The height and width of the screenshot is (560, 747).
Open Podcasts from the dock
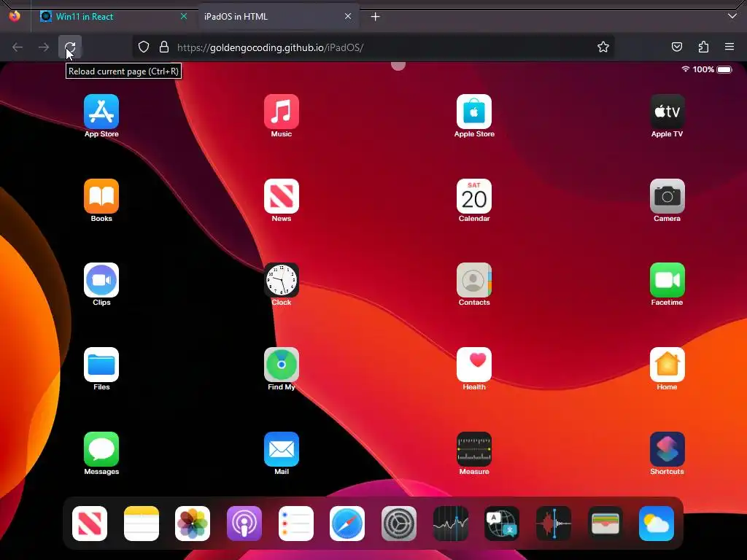pyautogui.click(x=244, y=524)
